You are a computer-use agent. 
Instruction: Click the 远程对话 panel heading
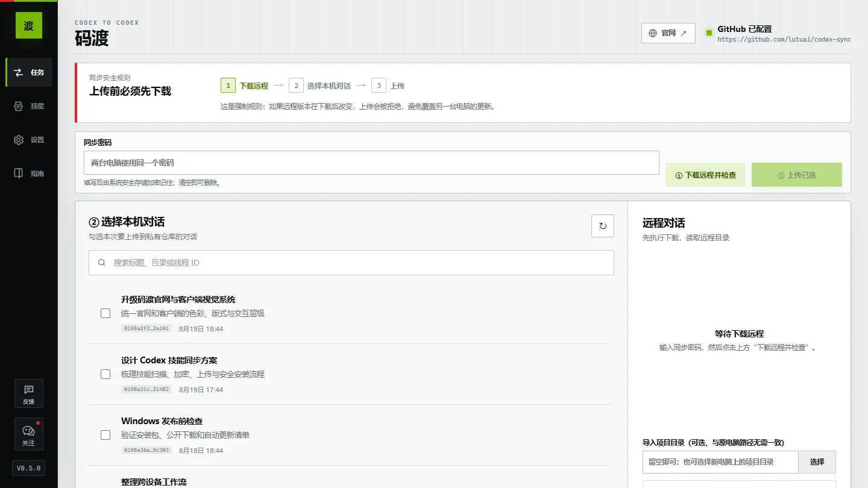click(x=664, y=223)
